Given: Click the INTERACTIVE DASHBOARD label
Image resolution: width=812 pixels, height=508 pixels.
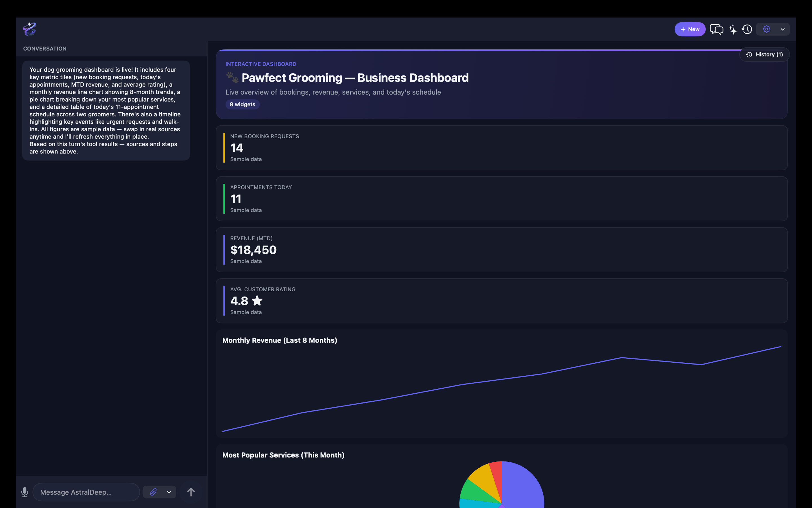Looking at the screenshot, I should (261, 64).
